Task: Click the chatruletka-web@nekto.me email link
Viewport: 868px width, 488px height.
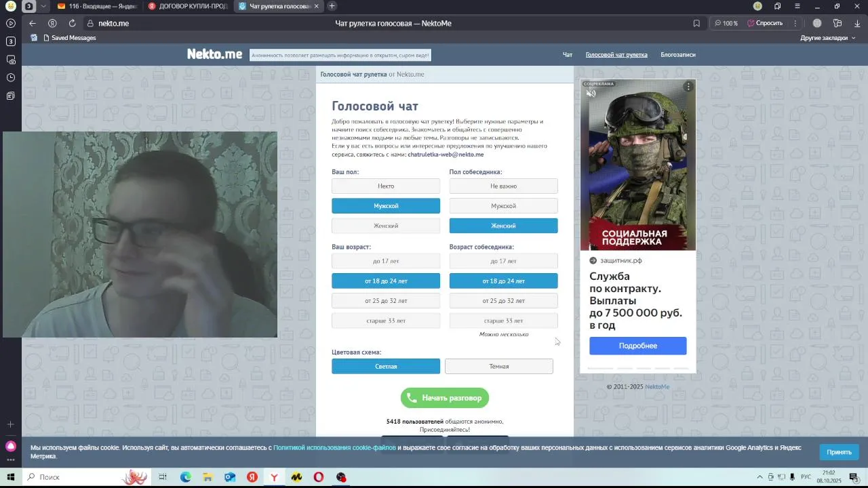Action: (446, 155)
